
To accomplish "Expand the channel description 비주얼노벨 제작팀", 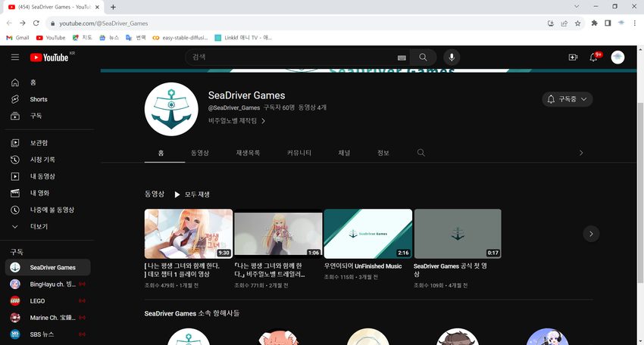I will point(237,121).
